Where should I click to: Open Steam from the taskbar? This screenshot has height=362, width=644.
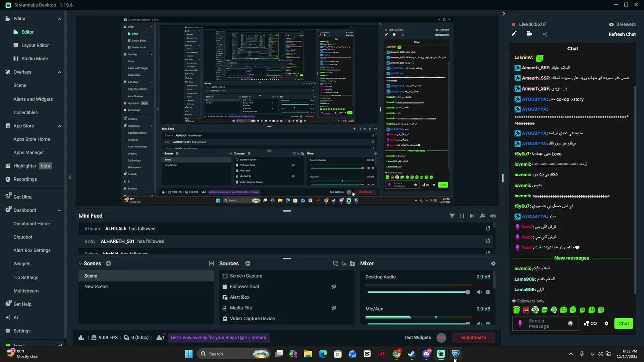click(412, 354)
